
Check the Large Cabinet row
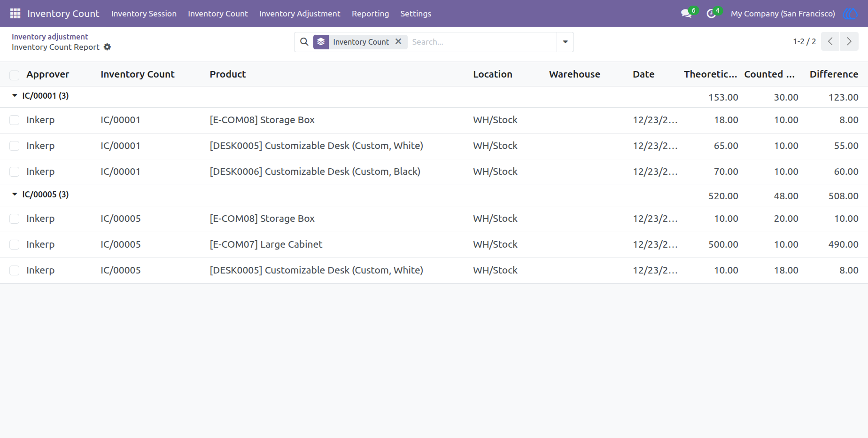pyautogui.click(x=15, y=244)
